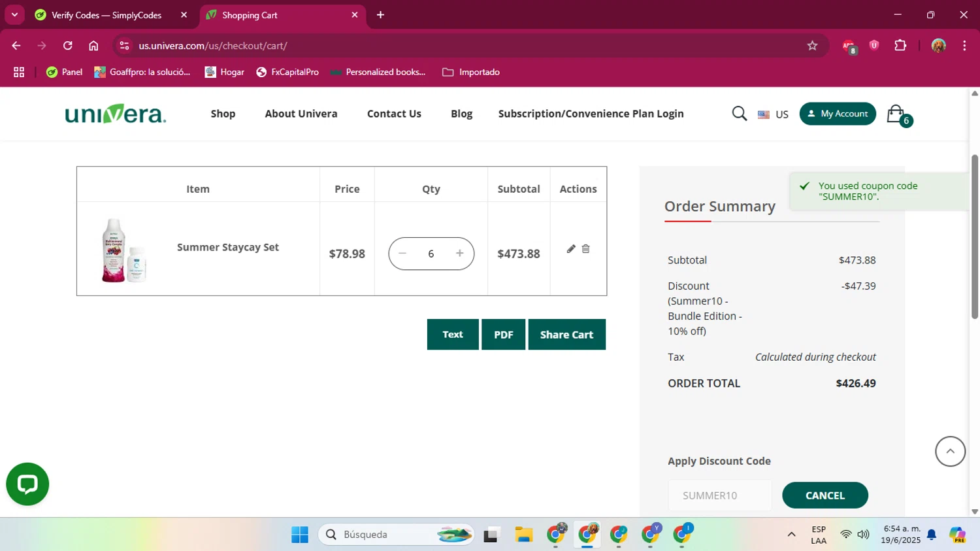Open Hogar bookmark

(225, 72)
